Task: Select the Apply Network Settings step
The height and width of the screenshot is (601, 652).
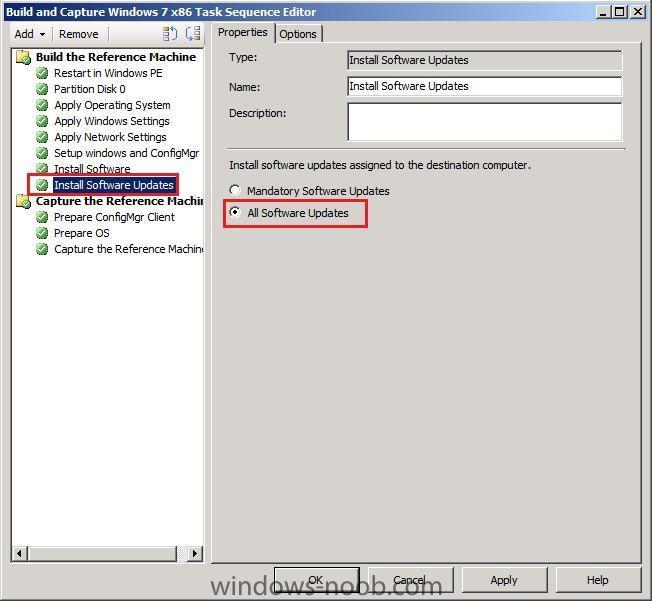Action: pos(110,137)
